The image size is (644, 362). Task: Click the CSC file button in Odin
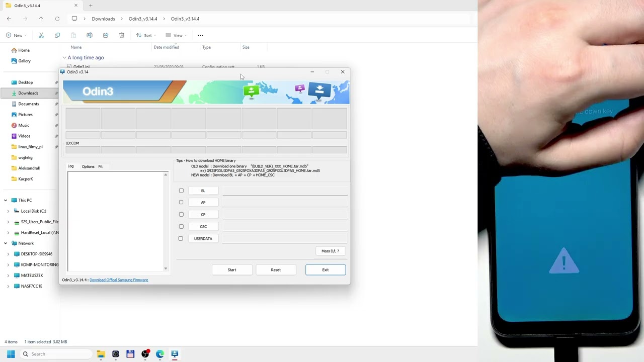coord(203,226)
